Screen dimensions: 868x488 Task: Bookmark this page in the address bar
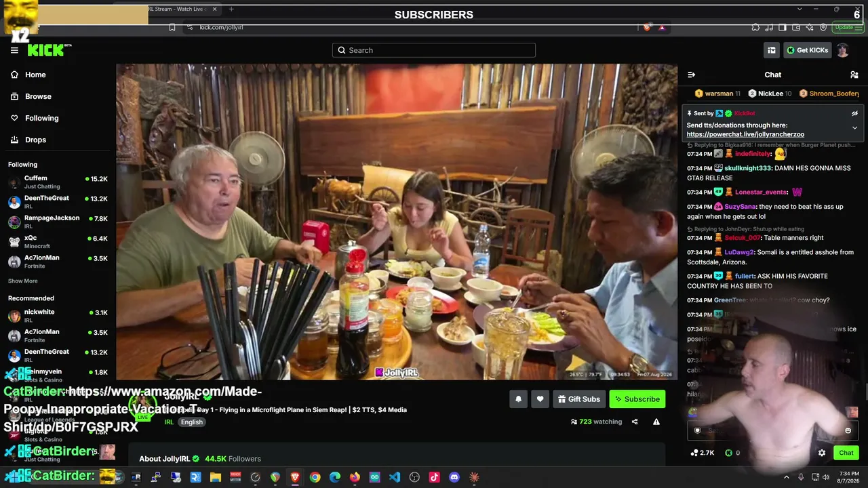(172, 27)
